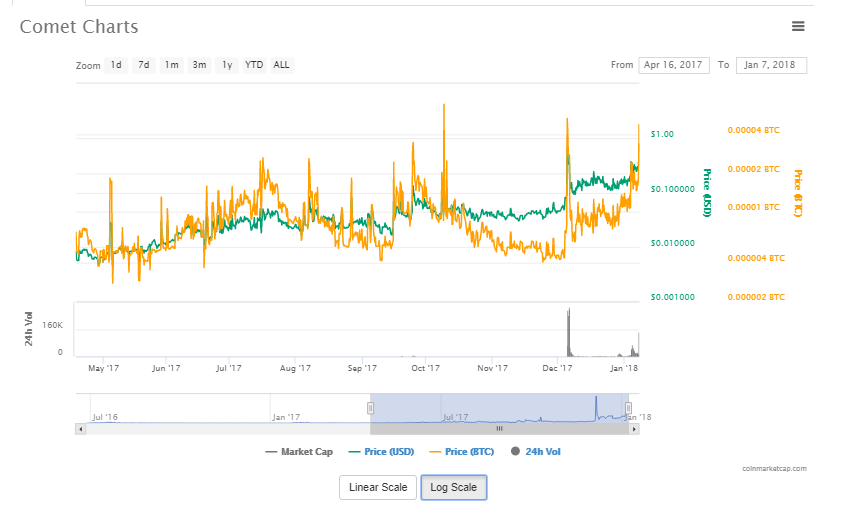This screenshot has width=846, height=532.
Task: Click the Oct '17 x-axis label
Action: coord(425,368)
